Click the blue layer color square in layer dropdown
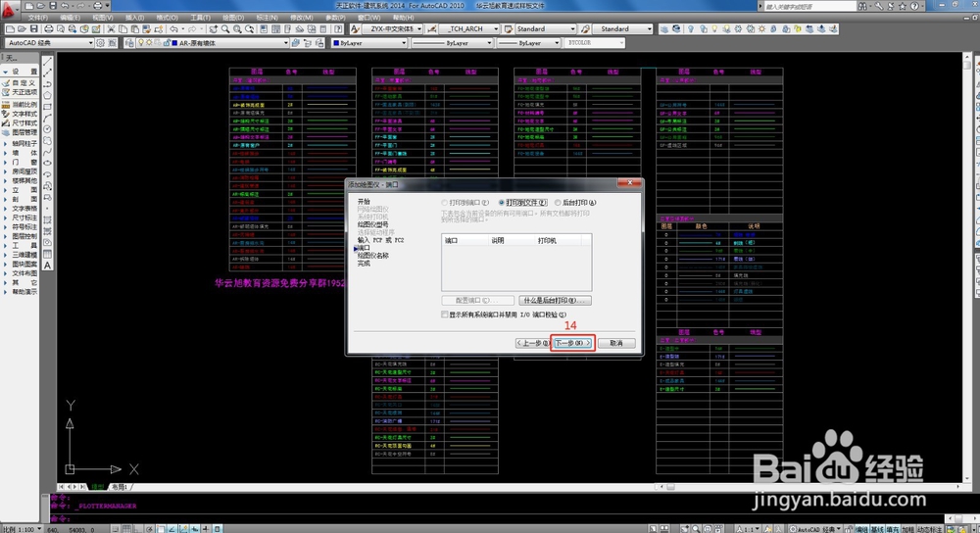This screenshot has width=980, height=533. 175,43
